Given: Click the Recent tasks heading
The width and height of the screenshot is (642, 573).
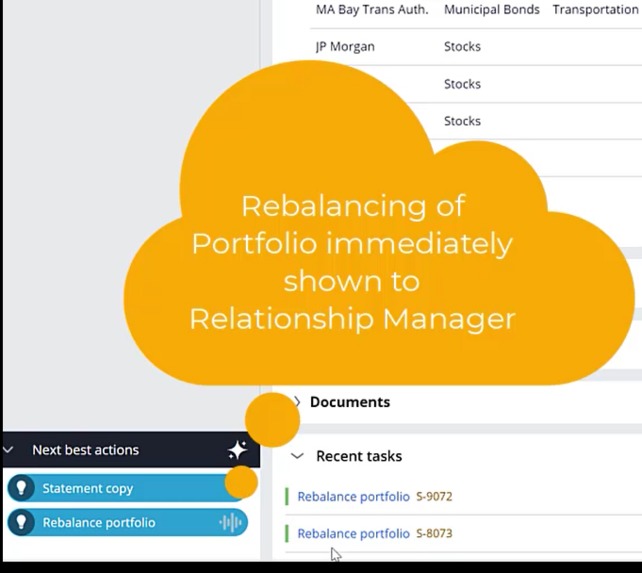Looking at the screenshot, I should pyautogui.click(x=359, y=456).
